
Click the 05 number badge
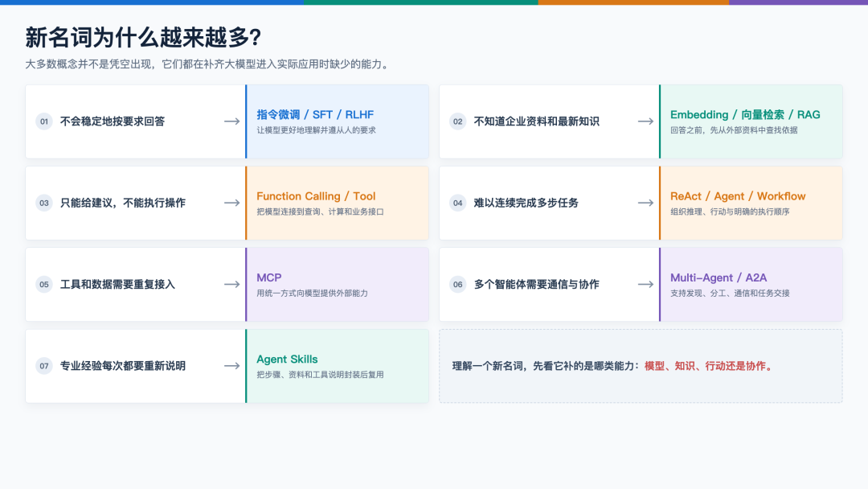[x=43, y=284]
